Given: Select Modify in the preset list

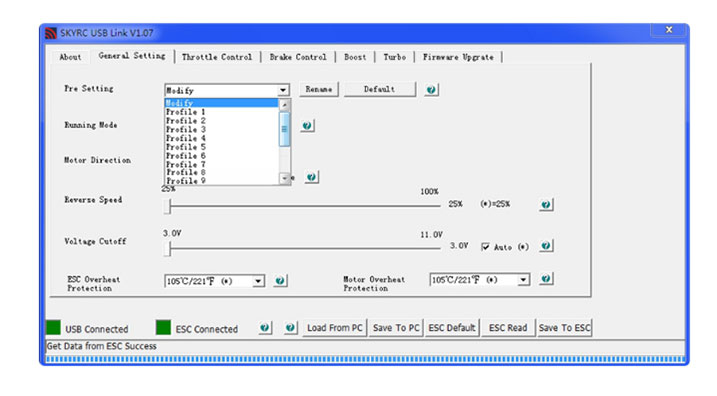Looking at the screenshot, I should pyautogui.click(x=221, y=103).
